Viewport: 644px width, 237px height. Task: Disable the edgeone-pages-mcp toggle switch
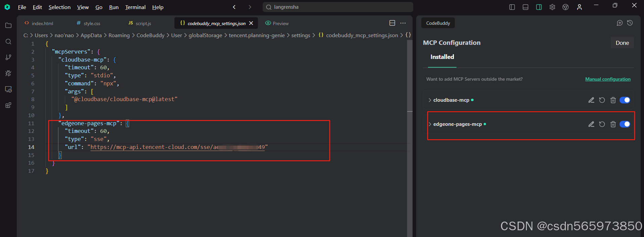(625, 124)
